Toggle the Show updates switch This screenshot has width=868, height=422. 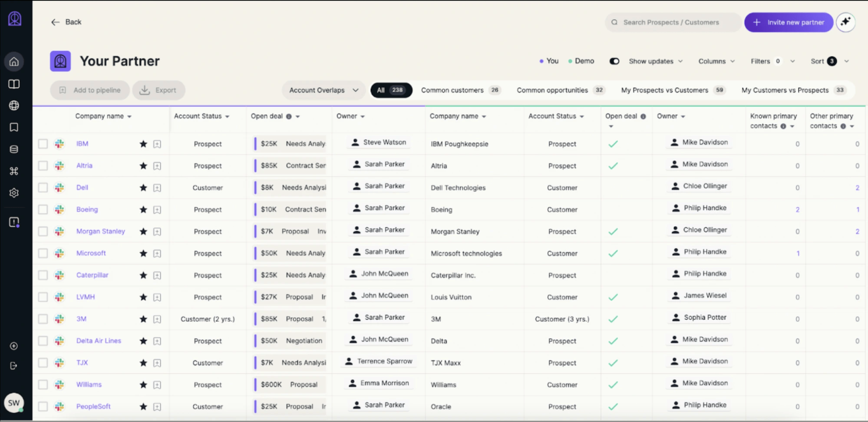[x=614, y=61]
